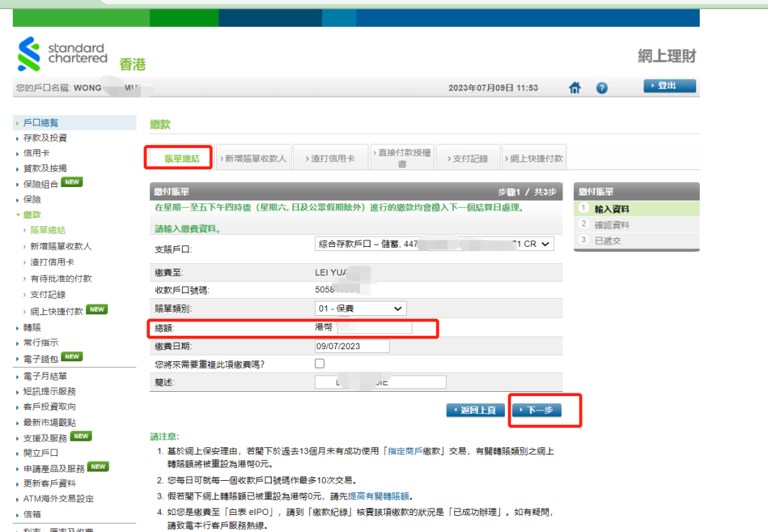Screen dimensions: 768x532
Task: Open the 新增賬單收款人 tab
Action: [x=254, y=159]
